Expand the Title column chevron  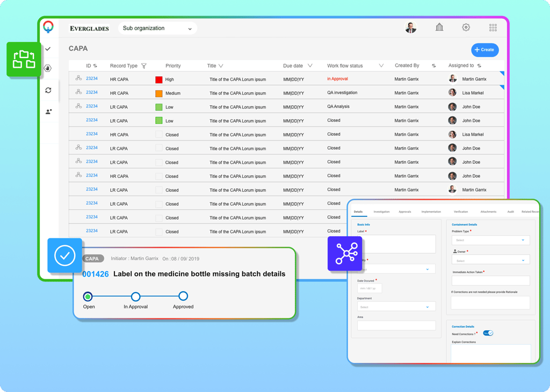(x=221, y=66)
